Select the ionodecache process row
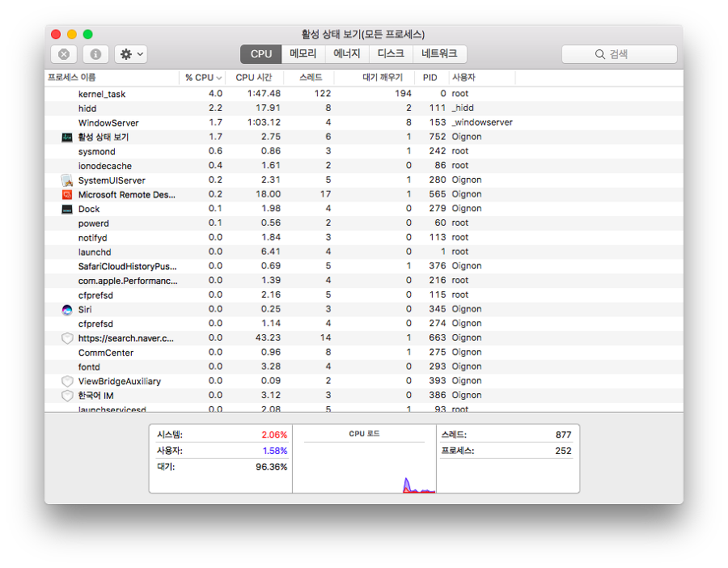The width and height of the screenshot is (728, 568). point(364,166)
